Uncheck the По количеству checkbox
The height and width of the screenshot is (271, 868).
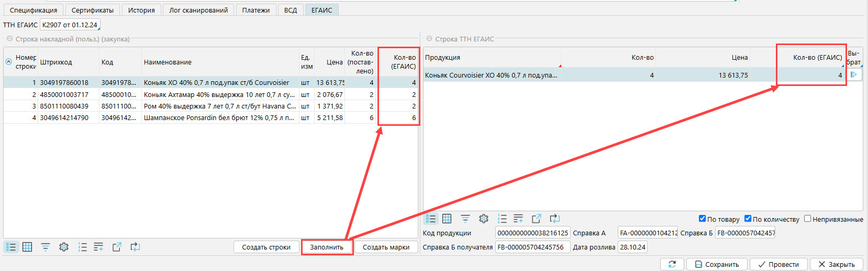748,219
